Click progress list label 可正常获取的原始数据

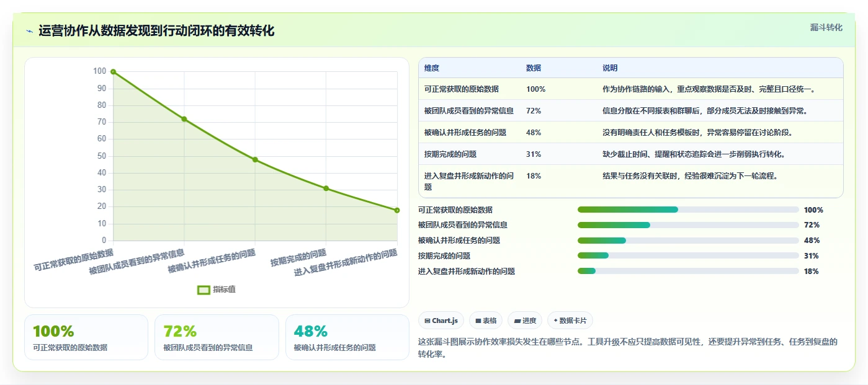[x=455, y=210]
